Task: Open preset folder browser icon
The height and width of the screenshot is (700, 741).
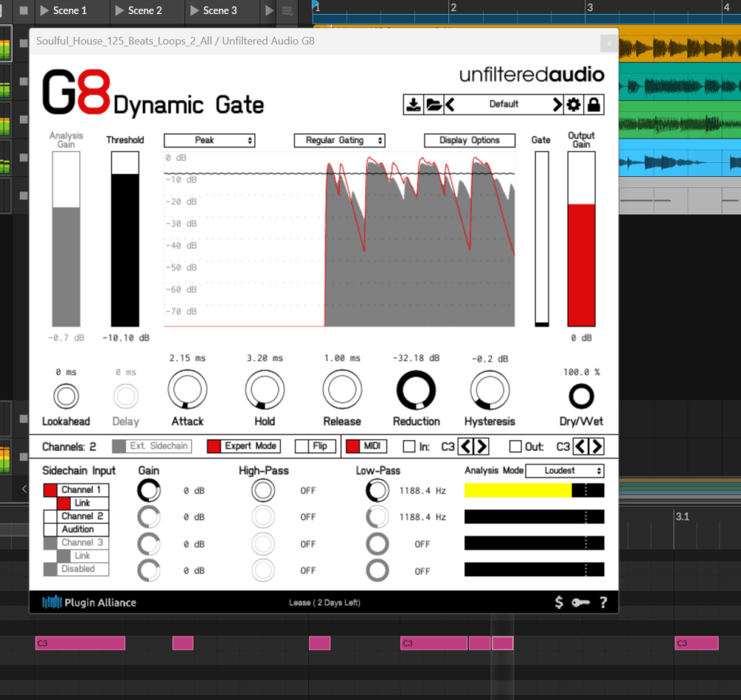Action: 433,104
